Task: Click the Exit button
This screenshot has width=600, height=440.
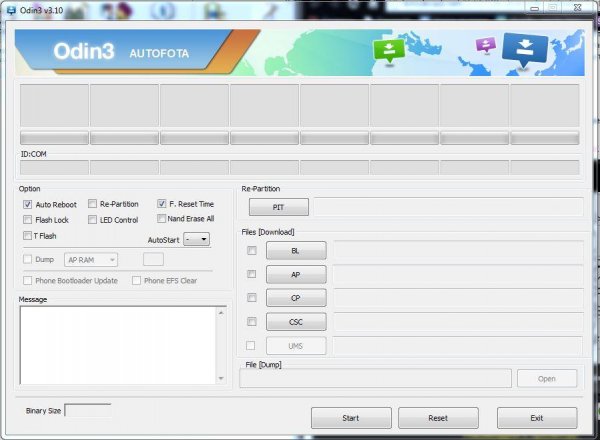Action: coord(537,418)
